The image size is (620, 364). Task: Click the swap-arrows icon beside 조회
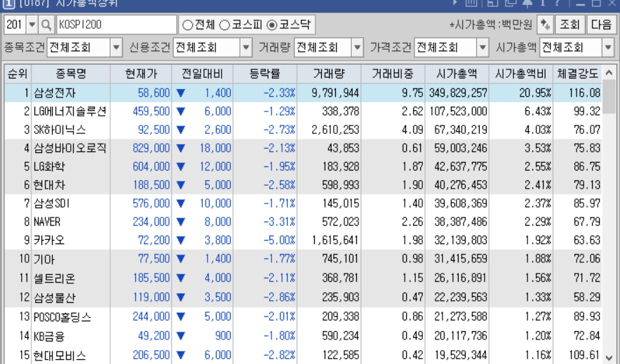click(x=545, y=25)
